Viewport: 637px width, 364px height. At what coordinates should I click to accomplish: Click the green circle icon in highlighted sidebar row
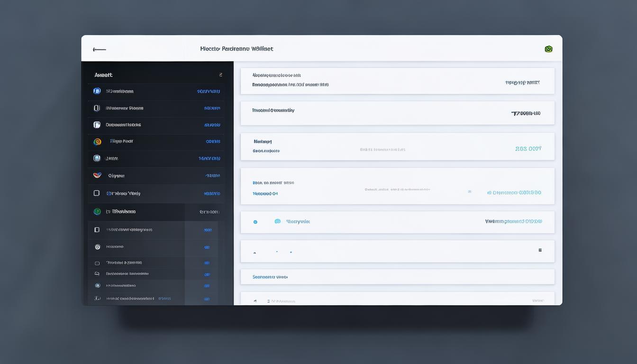click(97, 212)
